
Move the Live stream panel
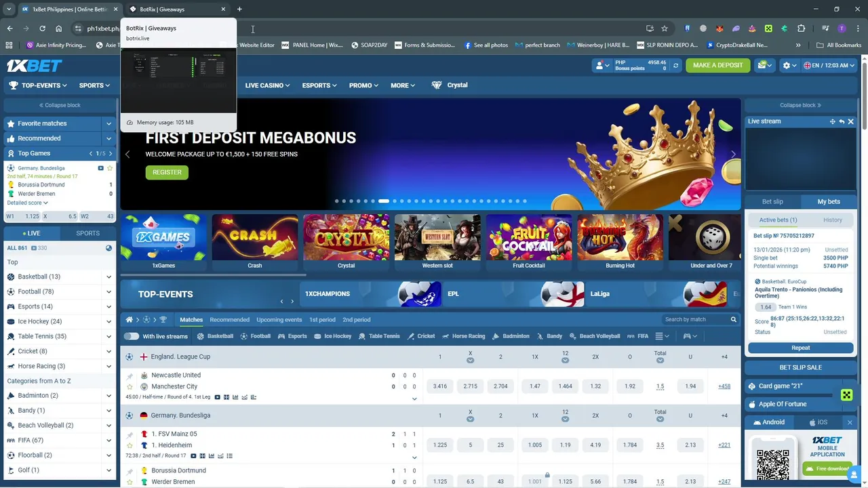832,121
